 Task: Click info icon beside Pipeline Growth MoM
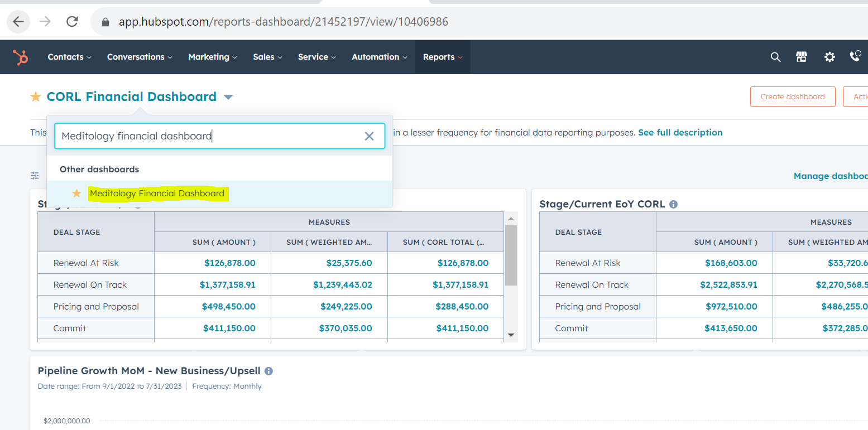pos(268,371)
